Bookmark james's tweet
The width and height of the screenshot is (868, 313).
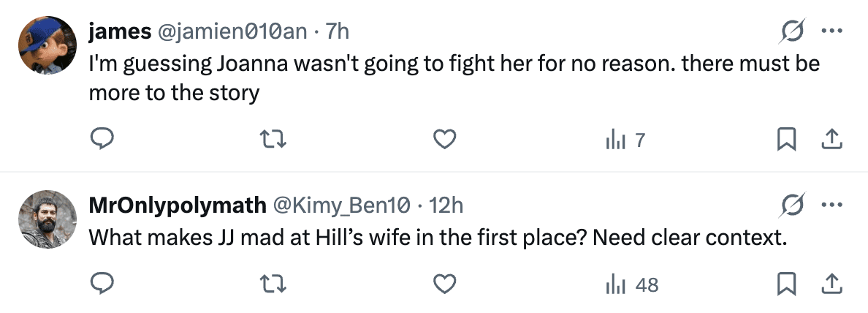[x=785, y=139]
